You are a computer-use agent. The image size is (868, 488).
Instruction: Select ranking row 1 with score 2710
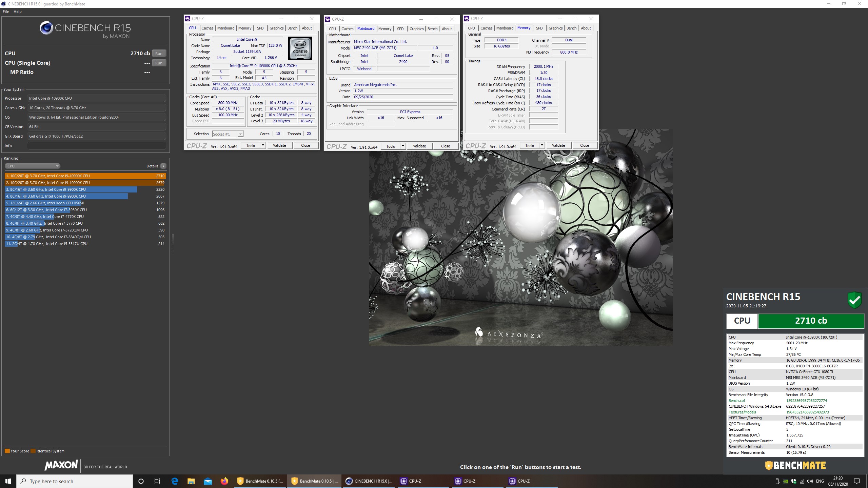click(x=85, y=176)
